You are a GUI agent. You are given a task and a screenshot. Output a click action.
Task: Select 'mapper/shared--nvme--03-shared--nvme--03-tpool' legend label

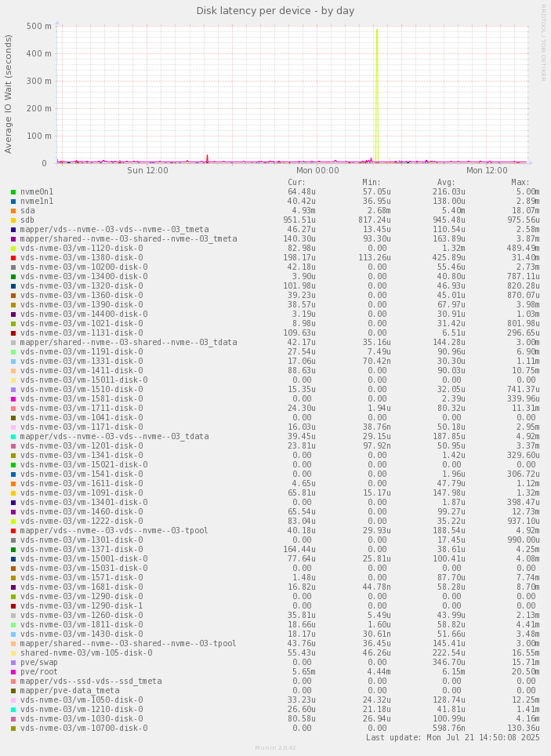point(129,644)
